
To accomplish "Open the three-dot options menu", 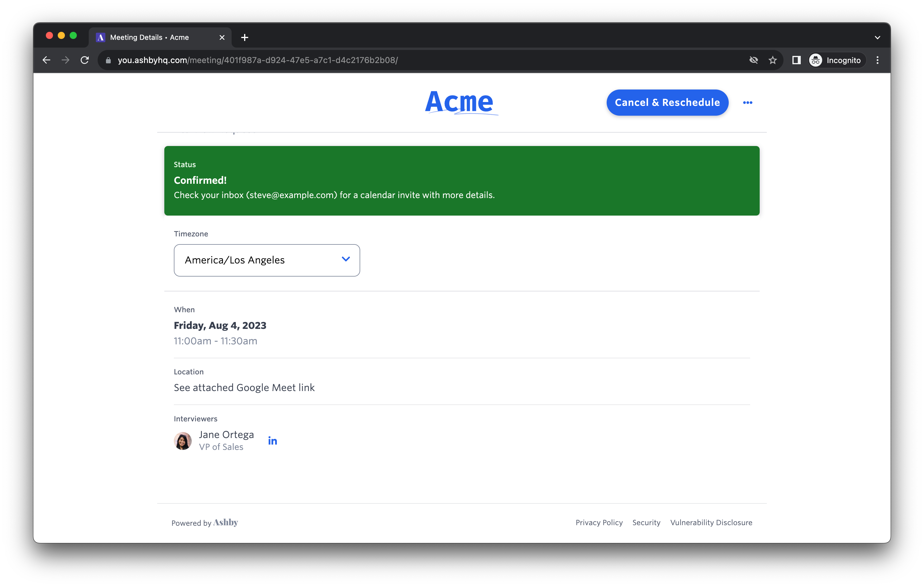I will [x=747, y=102].
